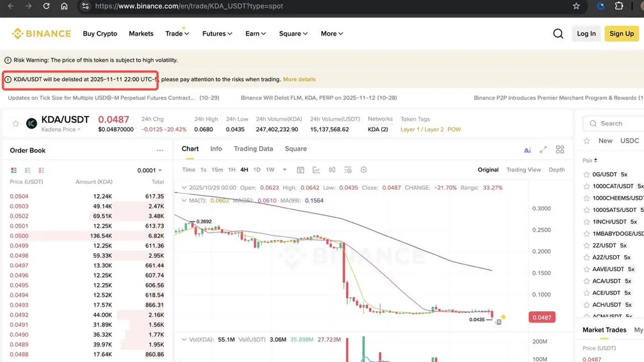Click the browser forward arrow
Screen dimensions: 644x362
29,6
